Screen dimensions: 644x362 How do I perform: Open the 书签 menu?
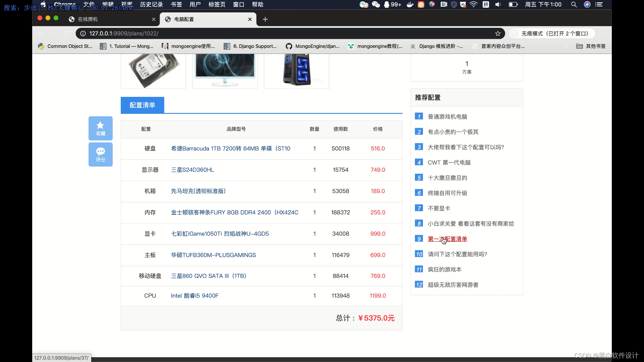click(x=176, y=4)
